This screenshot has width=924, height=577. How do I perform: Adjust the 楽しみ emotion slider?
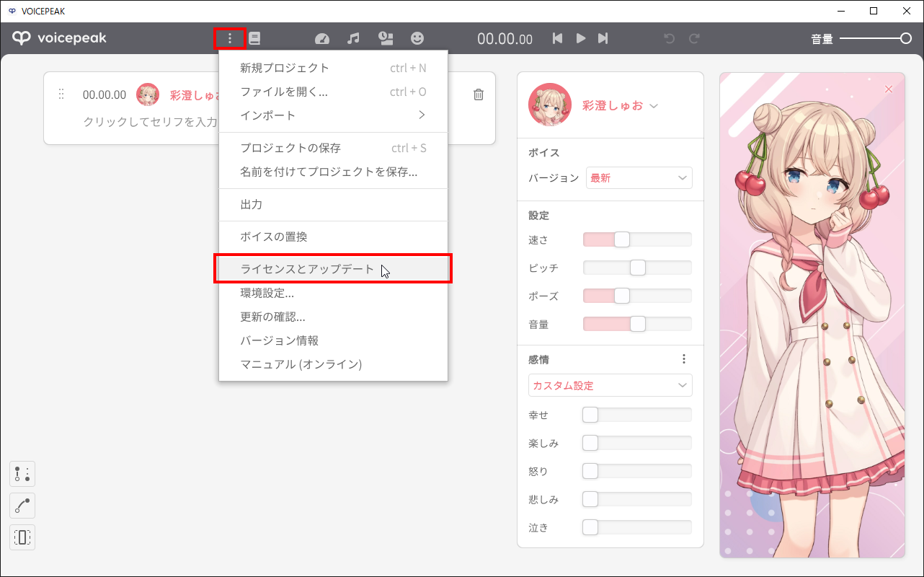click(637, 443)
